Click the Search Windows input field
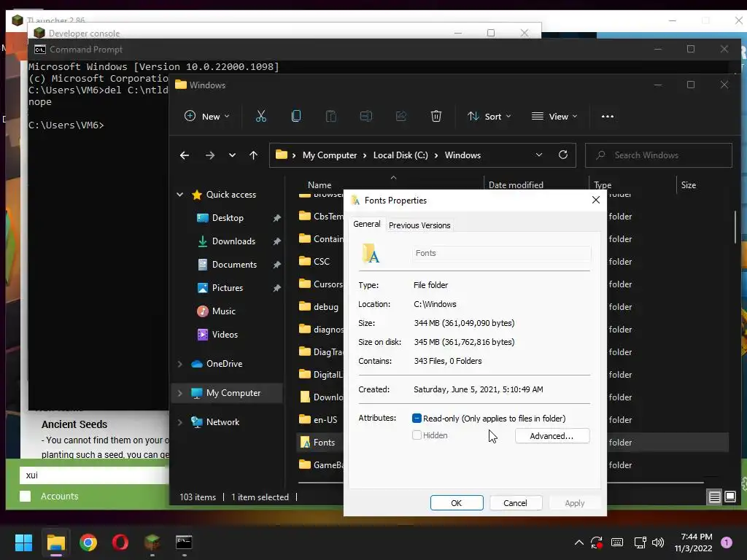 click(659, 155)
